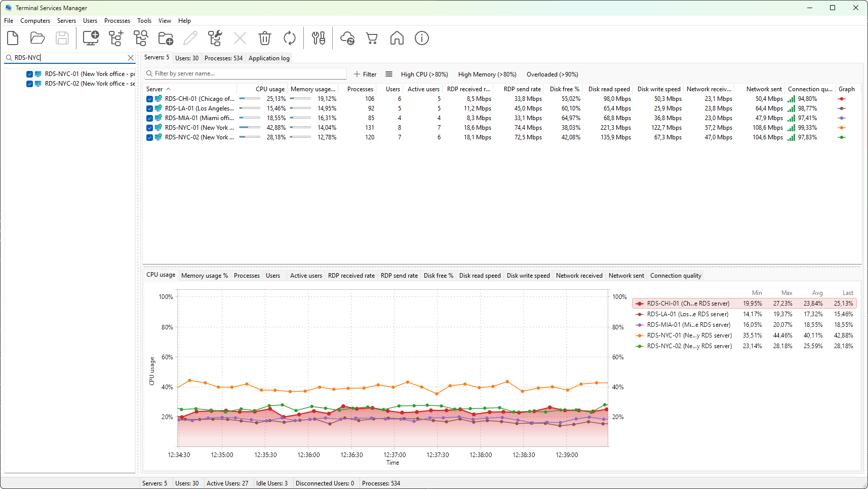The height and width of the screenshot is (489, 868).
Task: Toggle checkbox for RDS-NYC-01 in left tree
Action: click(x=29, y=74)
